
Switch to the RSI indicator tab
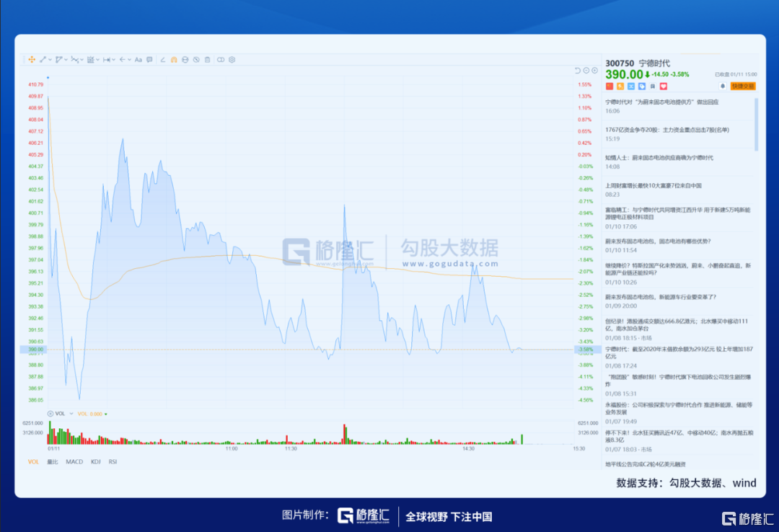tap(113, 462)
